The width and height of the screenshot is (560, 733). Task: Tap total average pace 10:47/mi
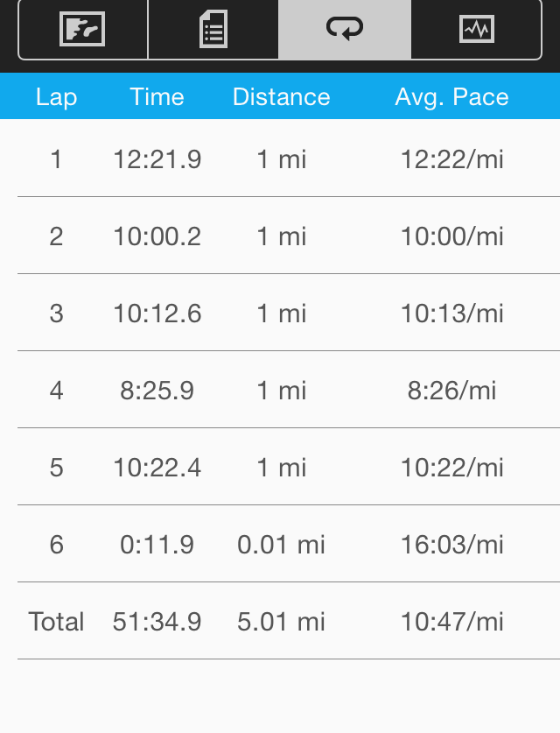point(451,622)
